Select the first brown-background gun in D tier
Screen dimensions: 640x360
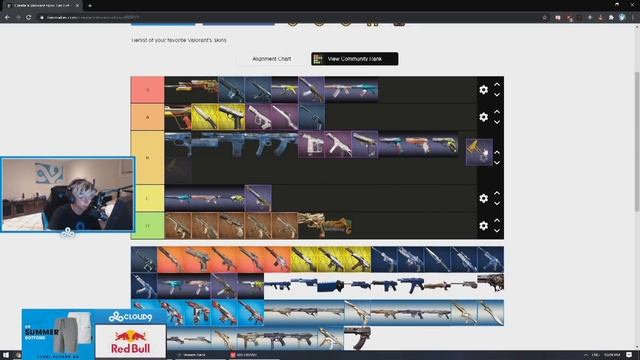tap(178, 226)
